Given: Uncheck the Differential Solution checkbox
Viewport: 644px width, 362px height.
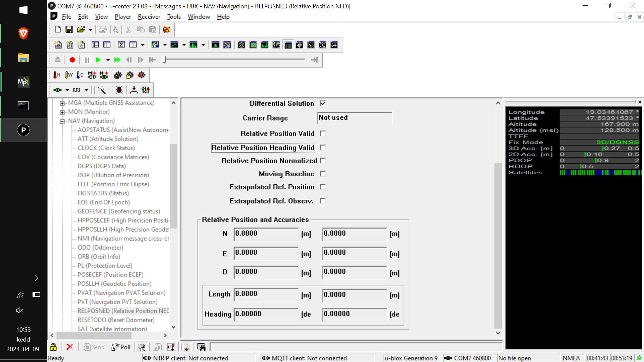Looking at the screenshot, I should 323,103.
